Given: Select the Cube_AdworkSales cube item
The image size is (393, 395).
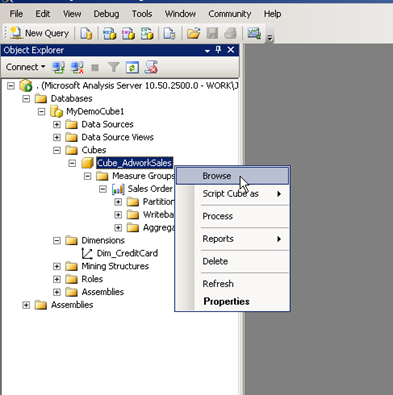Looking at the screenshot, I should [134, 163].
